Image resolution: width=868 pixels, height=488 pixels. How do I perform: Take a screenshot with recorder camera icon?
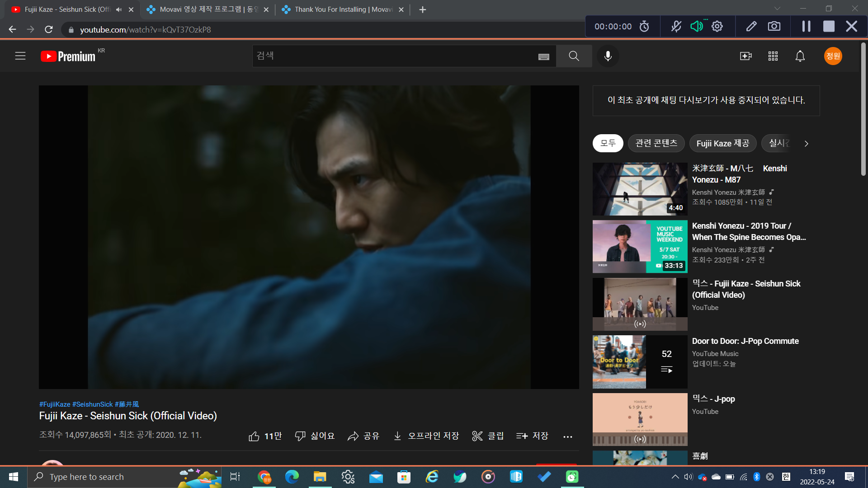(774, 26)
